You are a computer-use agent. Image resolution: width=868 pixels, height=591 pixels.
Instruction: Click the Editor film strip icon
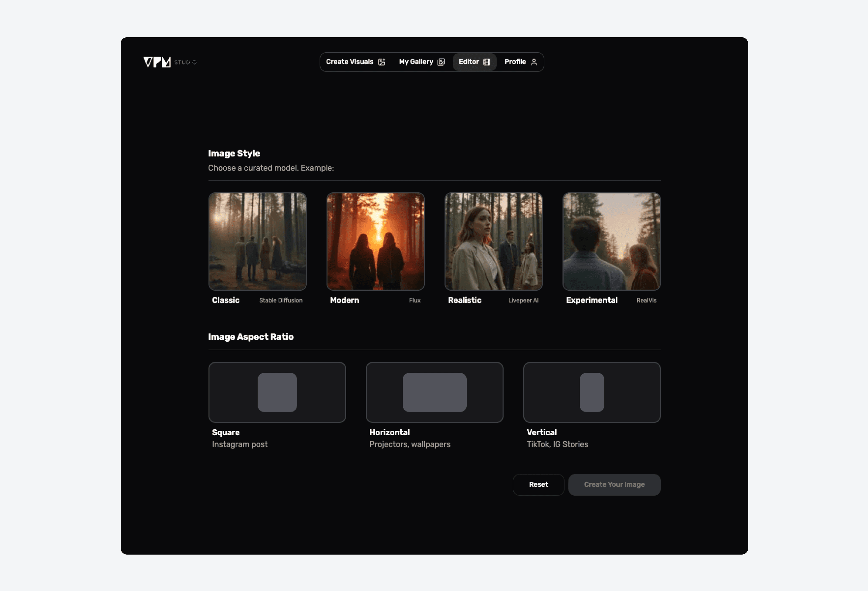487,62
